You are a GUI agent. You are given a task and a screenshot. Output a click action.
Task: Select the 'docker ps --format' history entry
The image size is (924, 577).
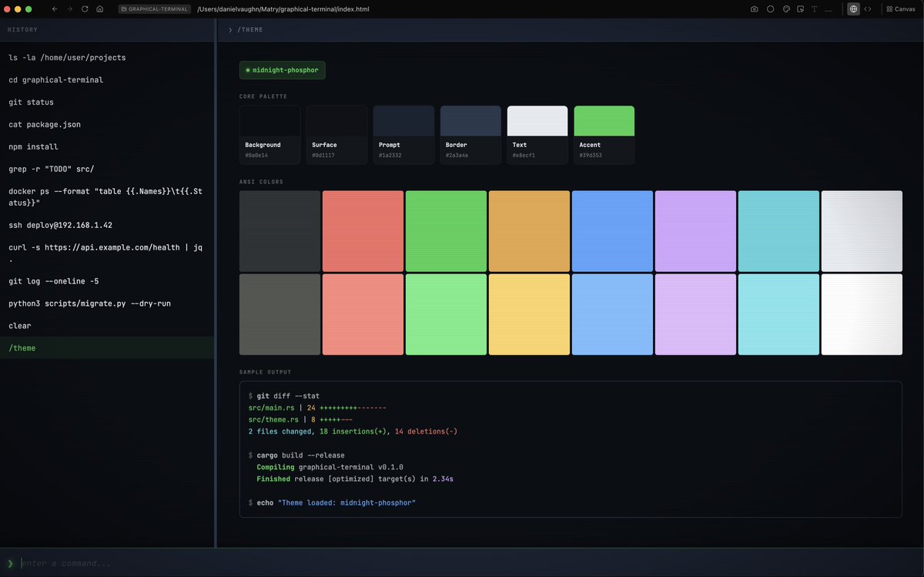pos(108,197)
